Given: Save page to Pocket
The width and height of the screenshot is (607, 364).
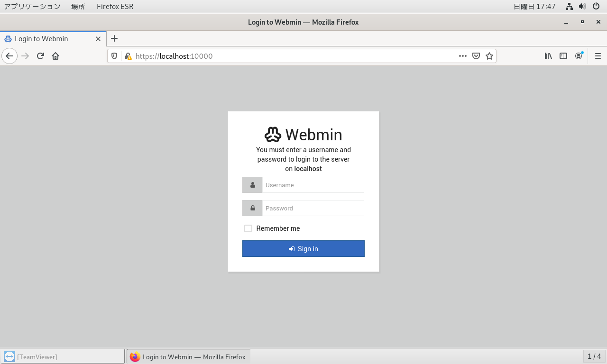Looking at the screenshot, I should pyautogui.click(x=476, y=56).
